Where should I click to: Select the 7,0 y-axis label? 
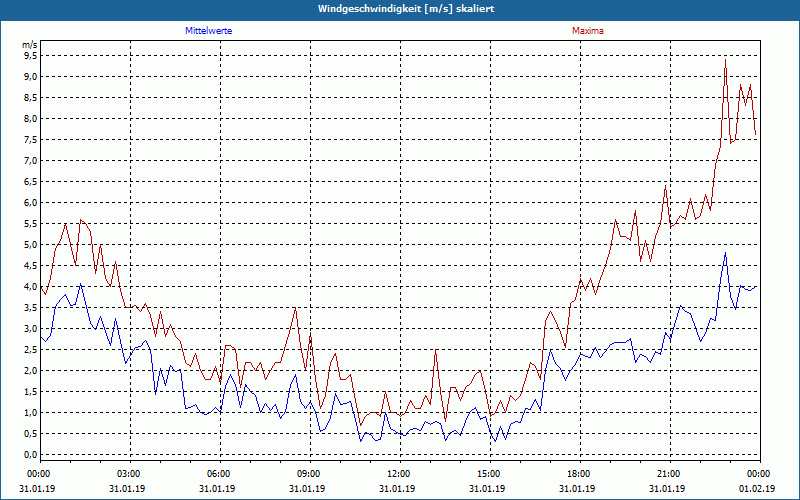click(x=30, y=161)
